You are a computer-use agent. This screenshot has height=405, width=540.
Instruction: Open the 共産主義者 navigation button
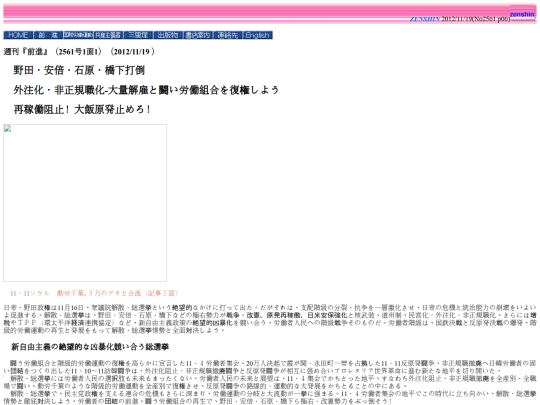coord(108,35)
